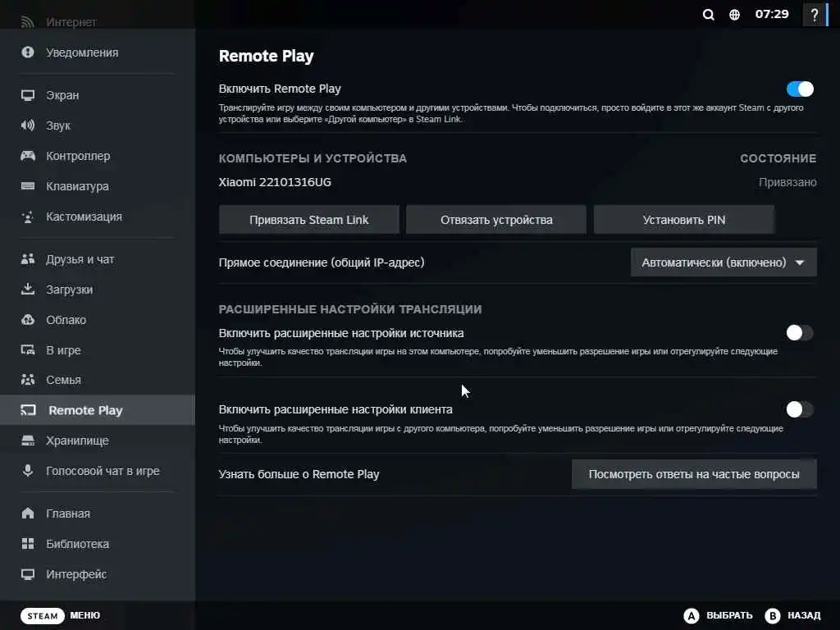Click the cast icon beside Remote Play
Viewport: 840px width, 630px height.
[29, 410]
